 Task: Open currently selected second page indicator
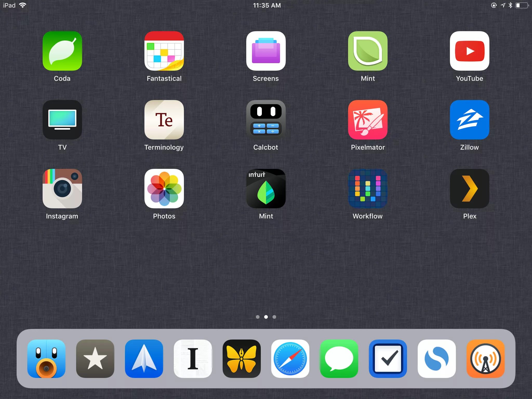coord(266,317)
